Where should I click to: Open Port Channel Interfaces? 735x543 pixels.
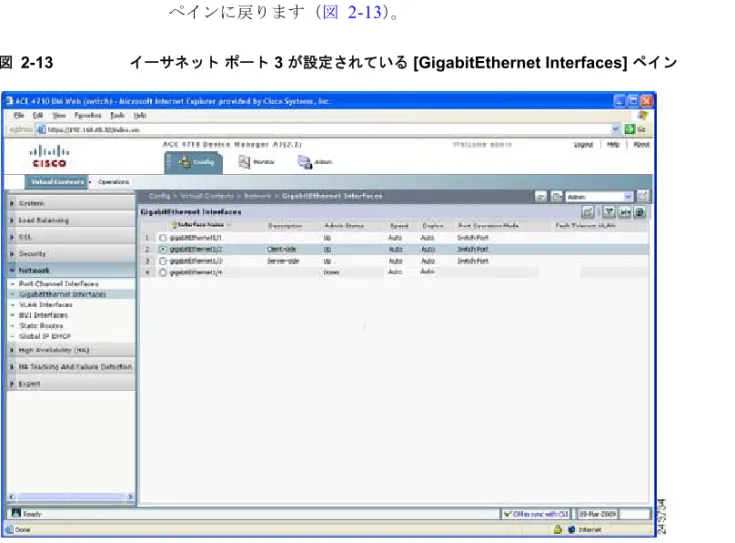pyautogui.click(x=59, y=284)
